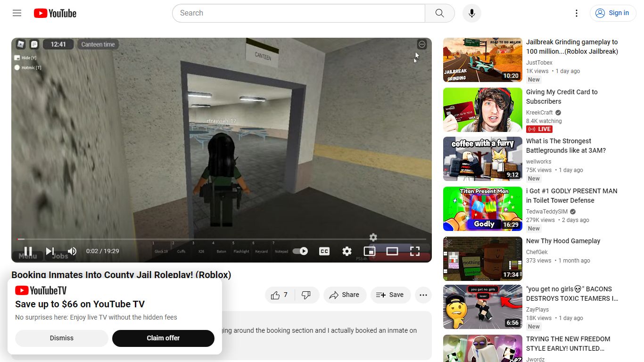Visit KreekCraft channel
This screenshot has width=644, height=362.
tap(539, 113)
